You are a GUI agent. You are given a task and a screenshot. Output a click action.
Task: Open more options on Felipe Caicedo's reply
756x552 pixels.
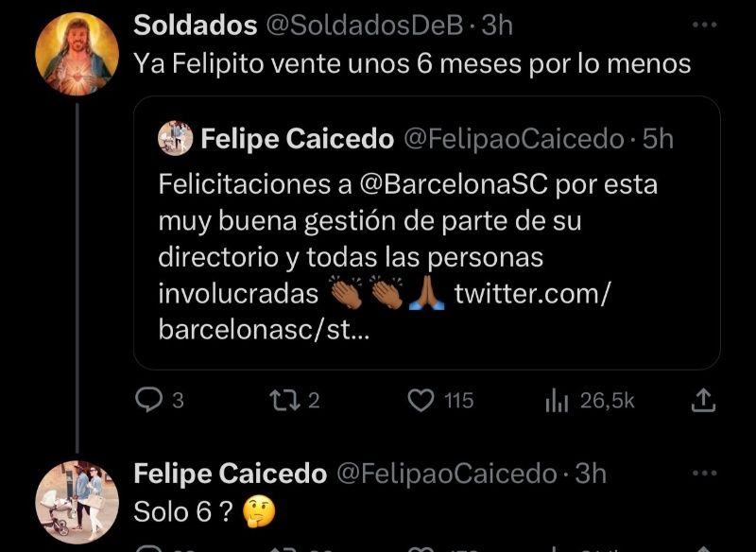click(x=704, y=473)
